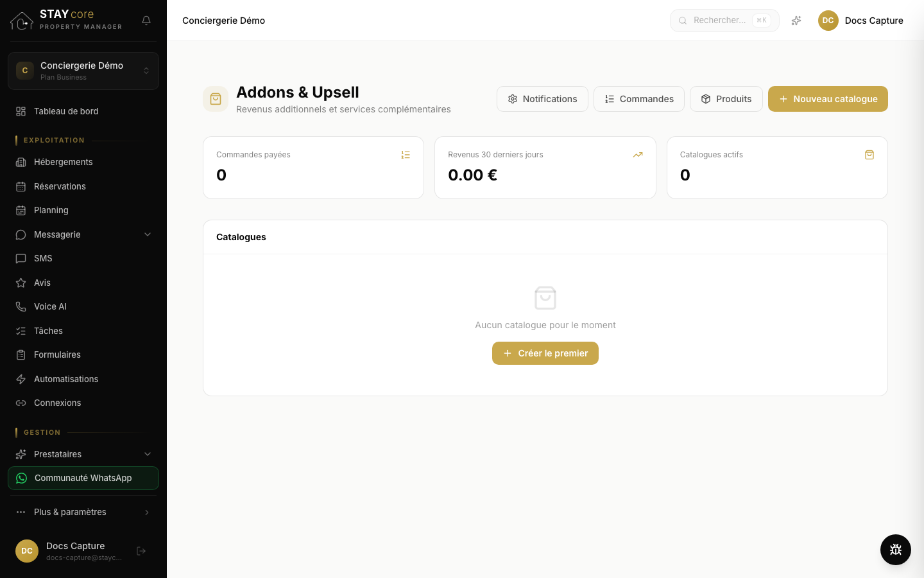Open the Réservations section

point(83,186)
